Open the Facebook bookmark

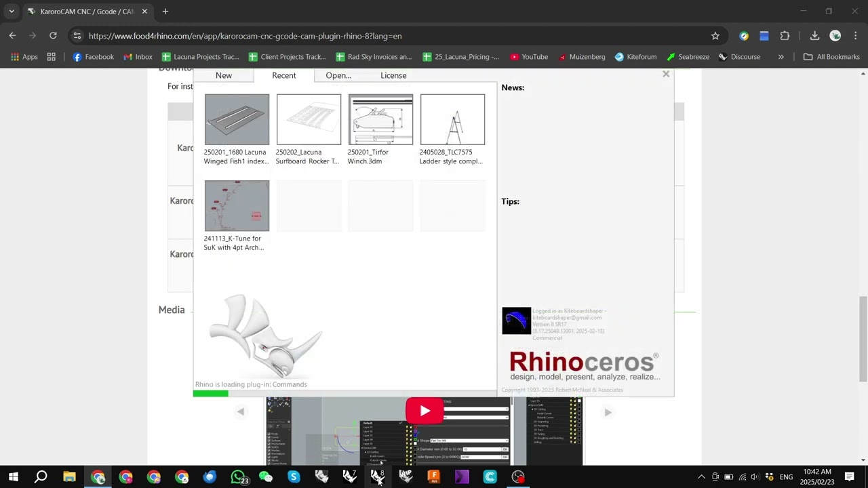(x=93, y=57)
